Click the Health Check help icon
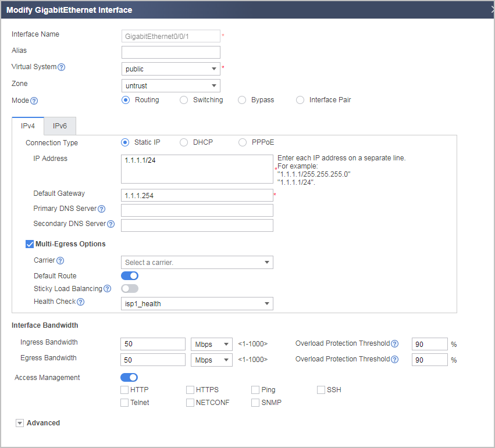This screenshot has width=495, height=448. 80,302
